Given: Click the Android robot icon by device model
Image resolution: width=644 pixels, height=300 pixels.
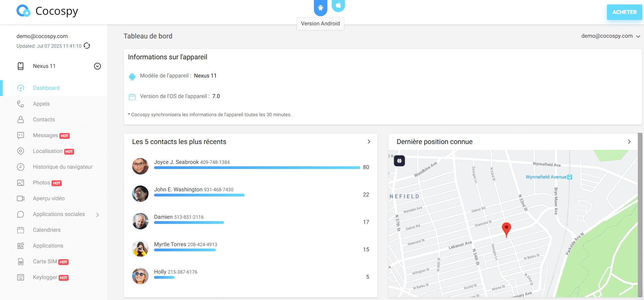Looking at the screenshot, I should [x=132, y=77].
